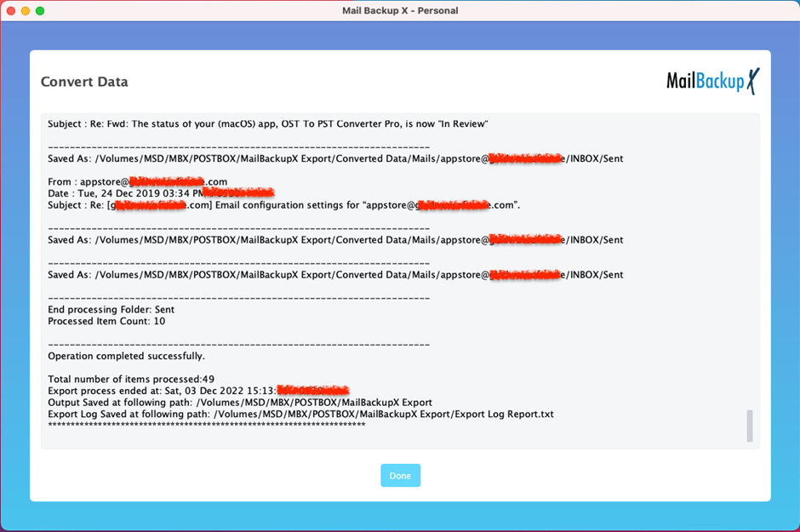This screenshot has width=800, height=532.
Task: Click the 'From : appstore@' line
Action: pyautogui.click(x=137, y=181)
